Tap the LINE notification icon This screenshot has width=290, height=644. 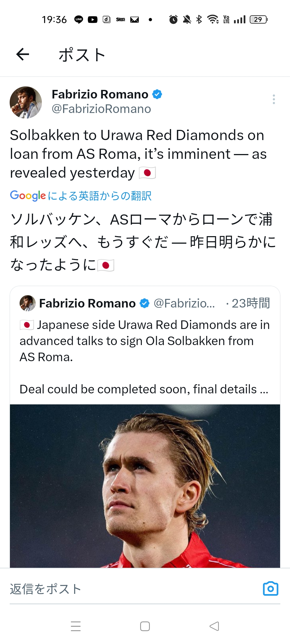click(x=79, y=20)
